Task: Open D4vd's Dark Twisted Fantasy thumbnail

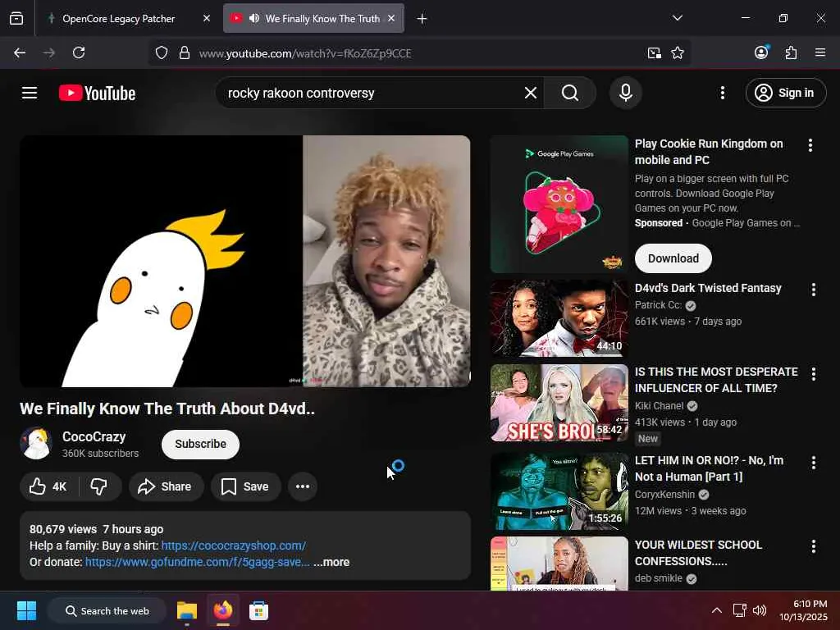Action: (x=559, y=318)
